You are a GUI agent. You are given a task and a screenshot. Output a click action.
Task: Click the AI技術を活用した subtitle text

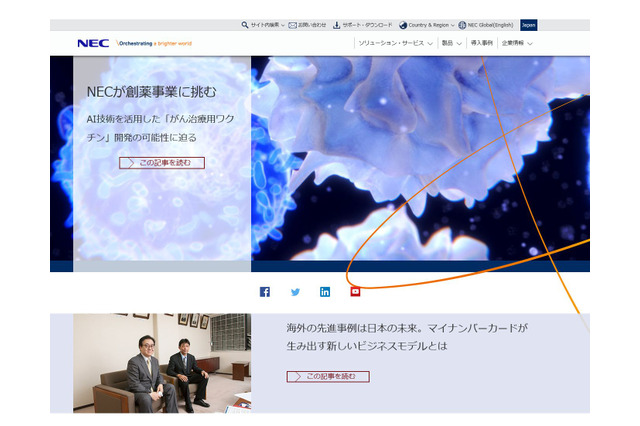pyautogui.click(x=160, y=128)
